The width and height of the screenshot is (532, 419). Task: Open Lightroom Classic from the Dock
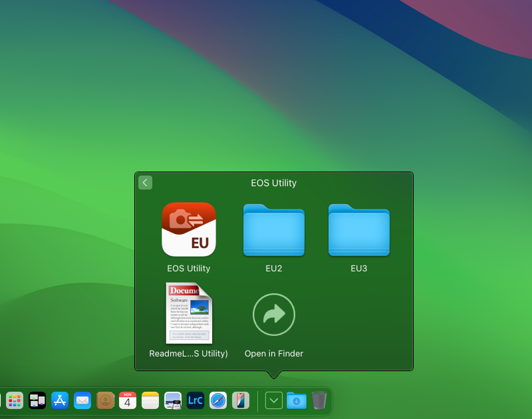pyautogui.click(x=195, y=400)
